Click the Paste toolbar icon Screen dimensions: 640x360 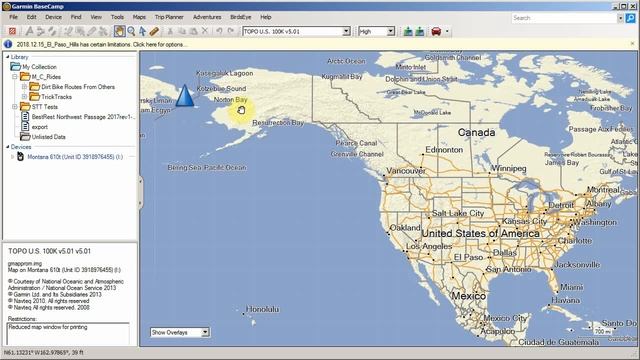tap(193, 31)
